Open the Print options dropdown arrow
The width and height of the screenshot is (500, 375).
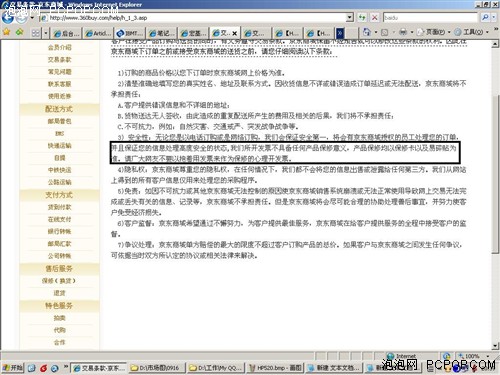coord(411,32)
